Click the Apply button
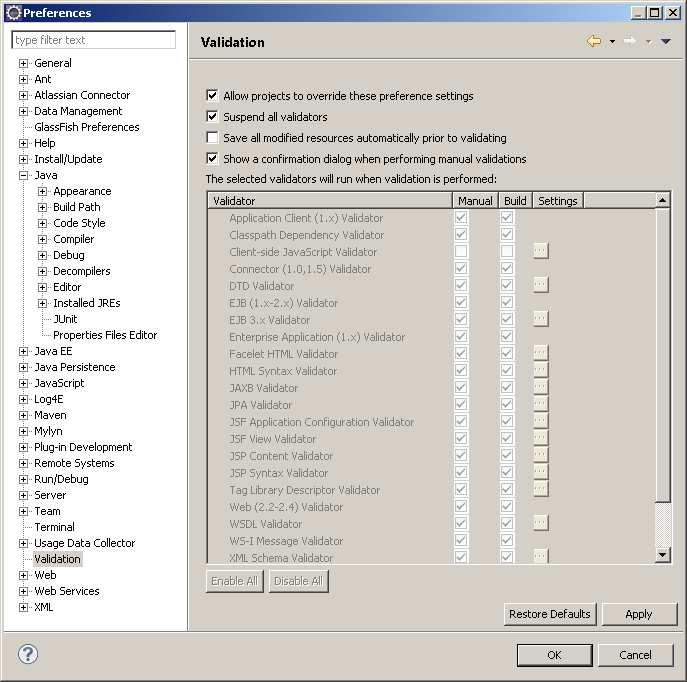 [639, 614]
